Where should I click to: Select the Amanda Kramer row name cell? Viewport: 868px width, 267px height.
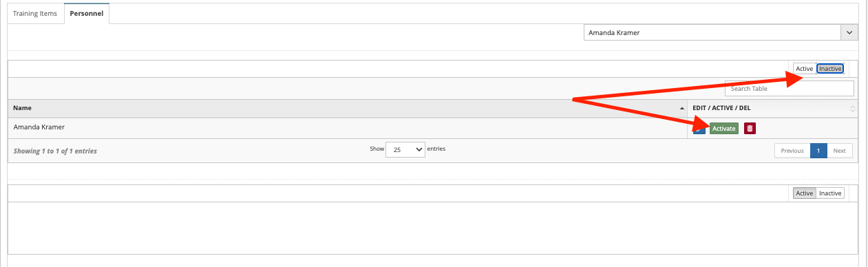[348, 128]
